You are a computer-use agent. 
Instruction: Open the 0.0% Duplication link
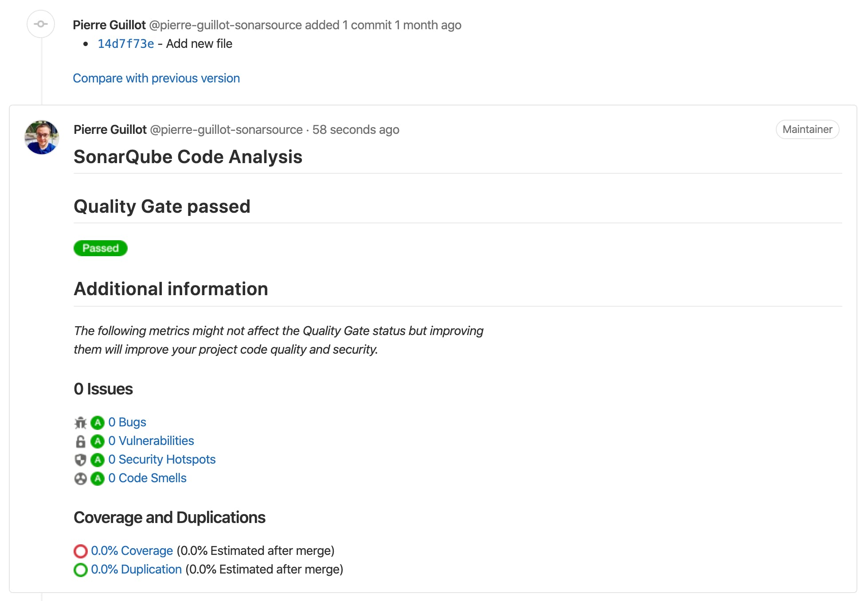click(x=136, y=570)
